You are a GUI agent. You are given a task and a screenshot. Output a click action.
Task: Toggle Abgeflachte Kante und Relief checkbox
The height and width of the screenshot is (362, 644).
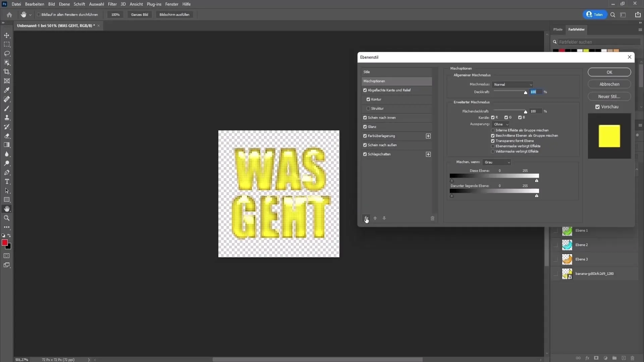365,90
